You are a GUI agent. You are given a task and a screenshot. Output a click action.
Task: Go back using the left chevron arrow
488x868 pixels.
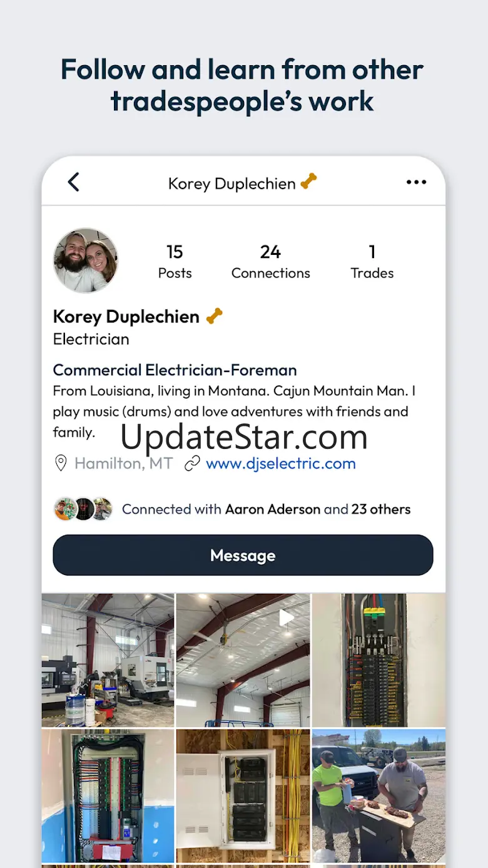[x=74, y=182]
